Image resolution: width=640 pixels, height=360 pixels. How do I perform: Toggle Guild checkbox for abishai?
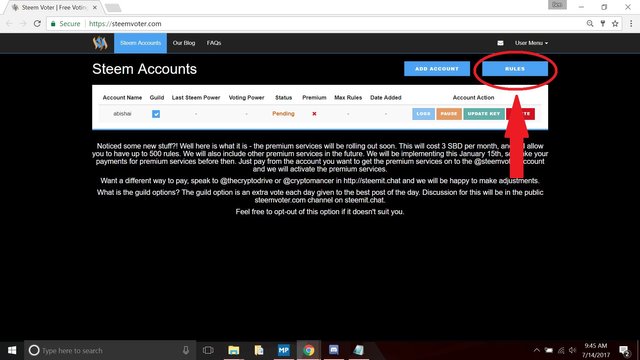[156, 114]
